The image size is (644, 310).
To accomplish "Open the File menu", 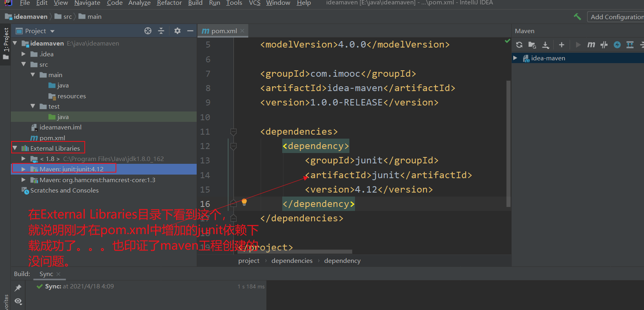I will tap(25, 3).
